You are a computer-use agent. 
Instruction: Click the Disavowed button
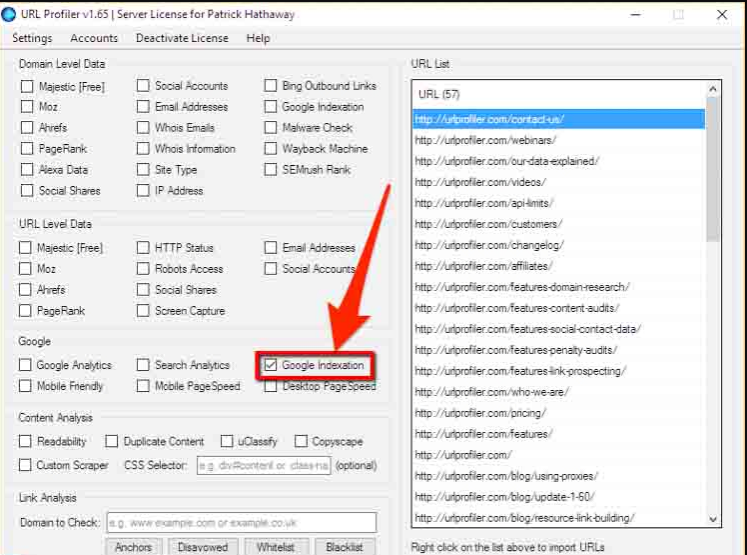(203, 547)
